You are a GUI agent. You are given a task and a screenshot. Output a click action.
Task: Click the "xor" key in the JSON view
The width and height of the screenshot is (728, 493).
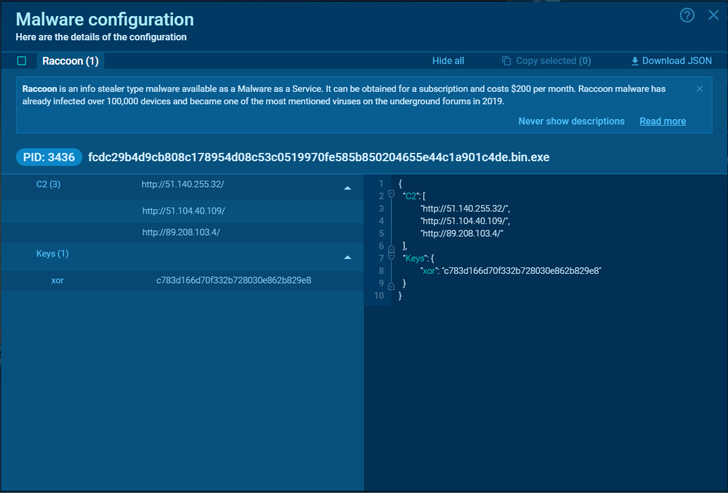(x=429, y=271)
